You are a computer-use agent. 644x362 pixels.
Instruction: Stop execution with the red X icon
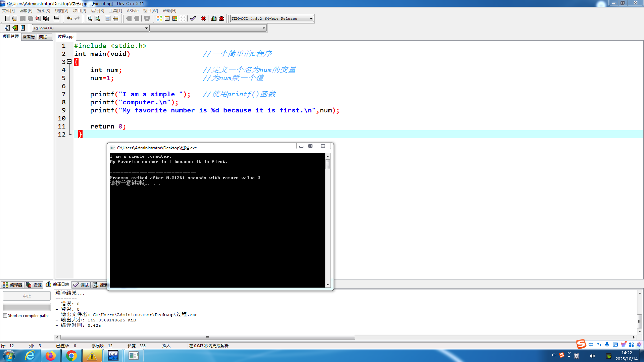(203, 18)
